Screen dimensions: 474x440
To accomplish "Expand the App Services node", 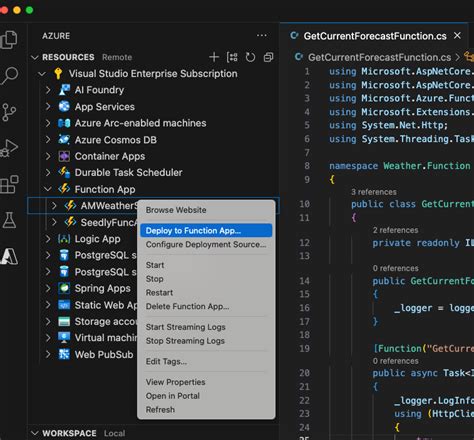I will click(x=48, y=106).
